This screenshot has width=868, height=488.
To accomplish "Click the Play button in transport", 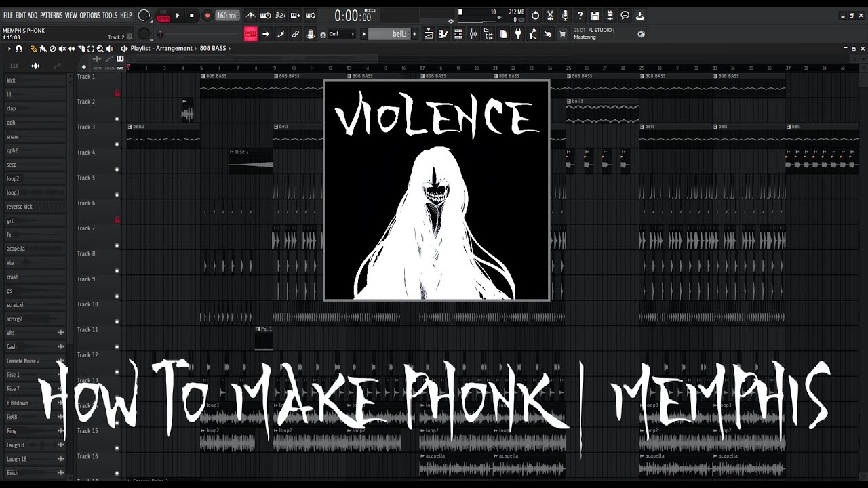I will pyautogui.click(x=178, y=16).
